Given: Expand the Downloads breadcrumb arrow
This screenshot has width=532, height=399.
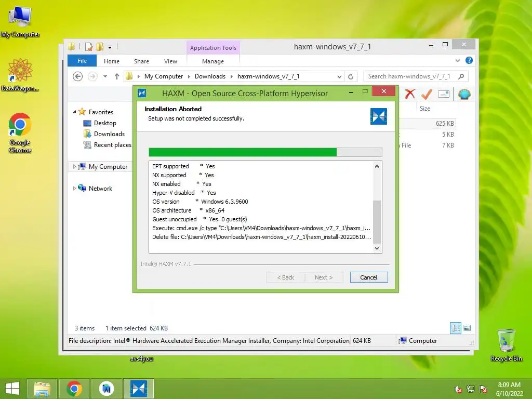Looking at the screenshot, I should (231, 76).
